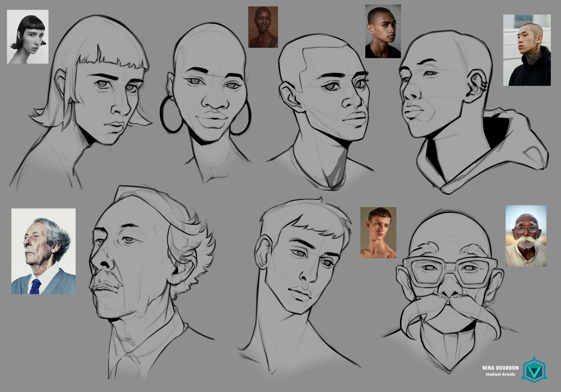This screenshot has height=392, width=561.
Task: Select the old man with white mustache photo
Action: coord(526,236)
